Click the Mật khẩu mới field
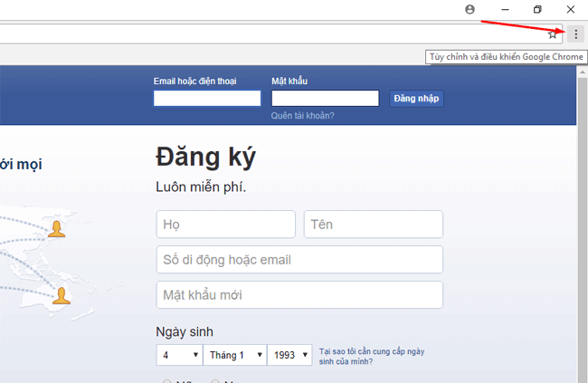The image size is (588, 383). click(x=299, y=295)
